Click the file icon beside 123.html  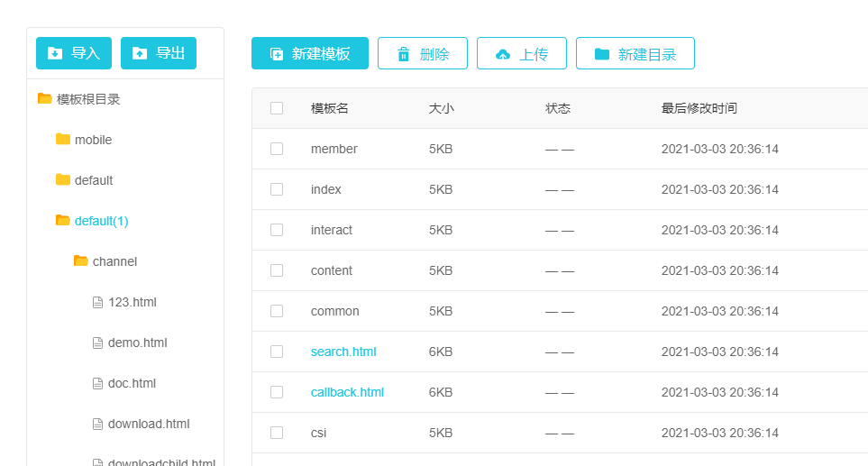(98, 302)
